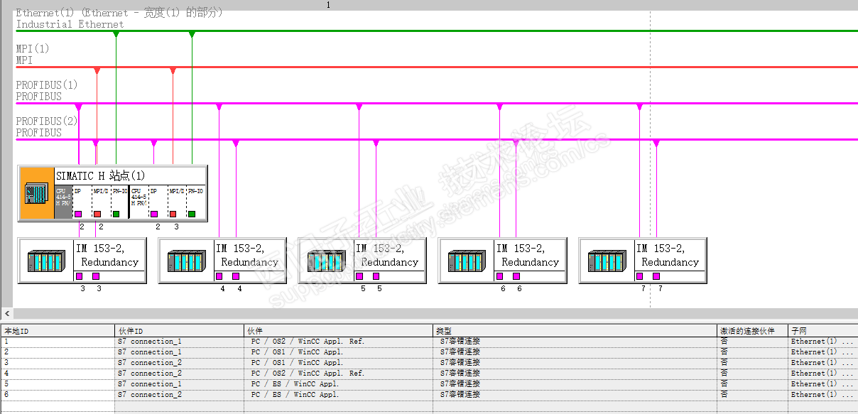Screen dimensions: 858x414
Task: Click partner cell PC / OS1 in row 2
Action: pyautogui.click(x=339, y=352)
